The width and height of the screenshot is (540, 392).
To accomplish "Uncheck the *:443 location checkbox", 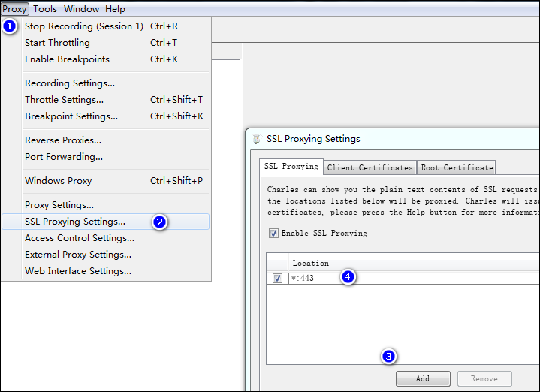I will (x=277, y=278).
